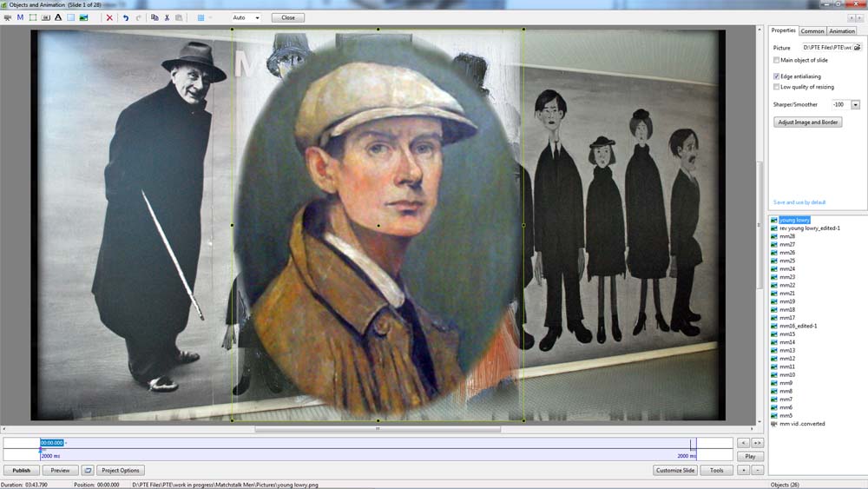Undo the last action
Screen dimensions: 868x489
click(x=126, y=17)
